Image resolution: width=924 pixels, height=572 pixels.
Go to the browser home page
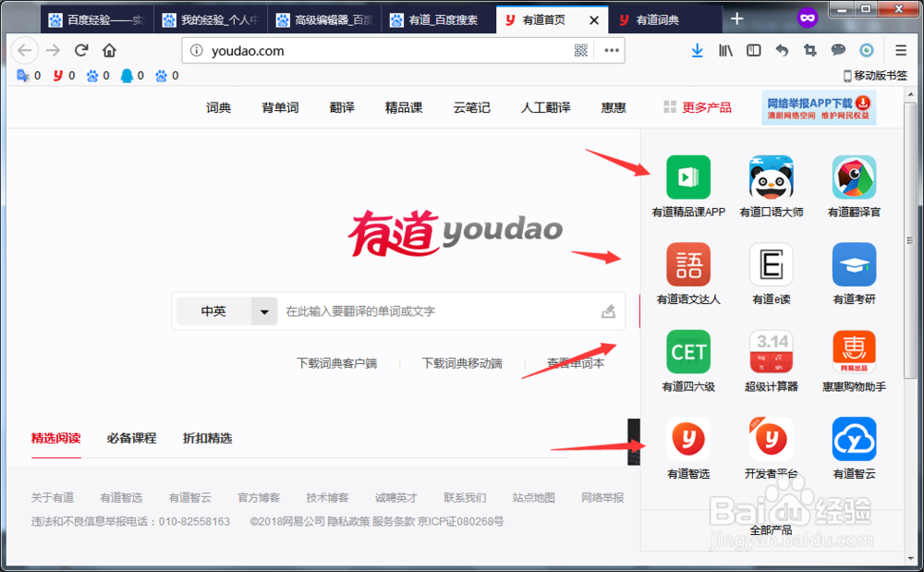[x=109, y=51]
